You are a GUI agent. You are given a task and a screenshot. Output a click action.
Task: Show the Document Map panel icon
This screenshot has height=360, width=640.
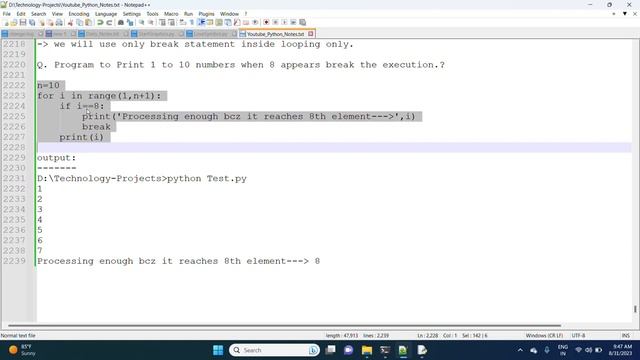(x=219, y=22)
